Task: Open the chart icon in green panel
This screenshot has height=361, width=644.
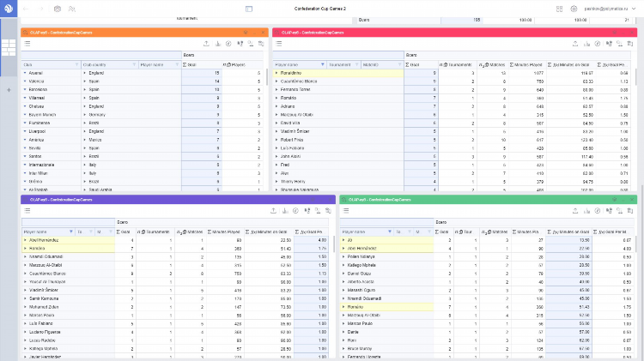Action: click(x=586, y=210)
